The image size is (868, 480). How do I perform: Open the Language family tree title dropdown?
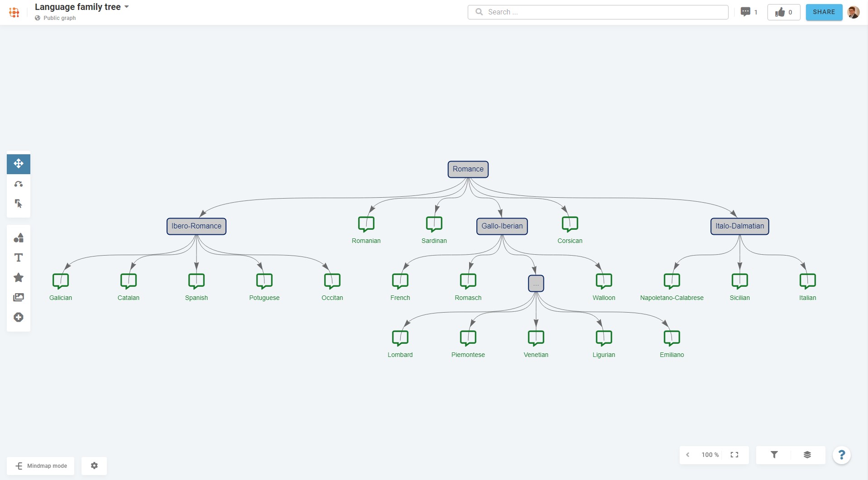tap(127, 7)
